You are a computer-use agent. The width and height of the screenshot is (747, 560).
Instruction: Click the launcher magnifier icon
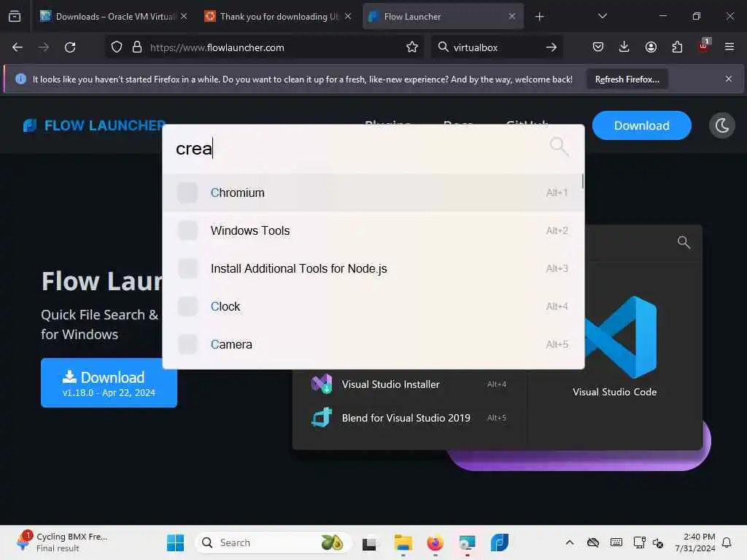[559, 147]
